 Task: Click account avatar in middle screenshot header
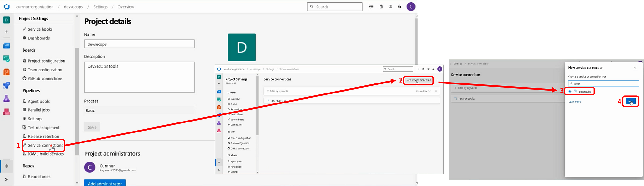[440, 69]
